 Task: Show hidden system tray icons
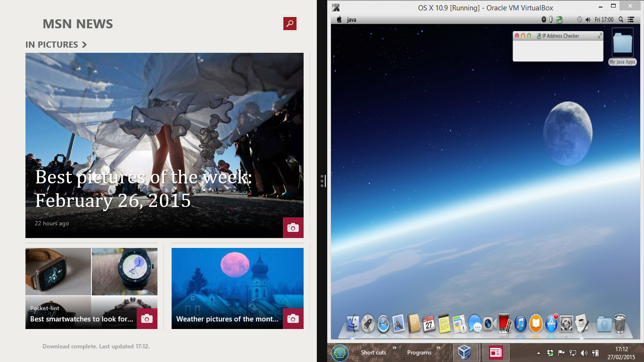click(539, 353)
